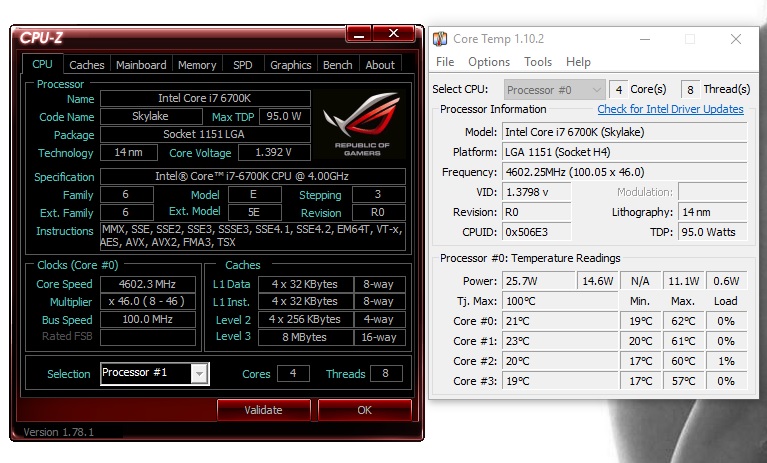Minimize the CPU-Z window
Image resolution: width=767 pixels, height=463 pixels.
point(359,34)
